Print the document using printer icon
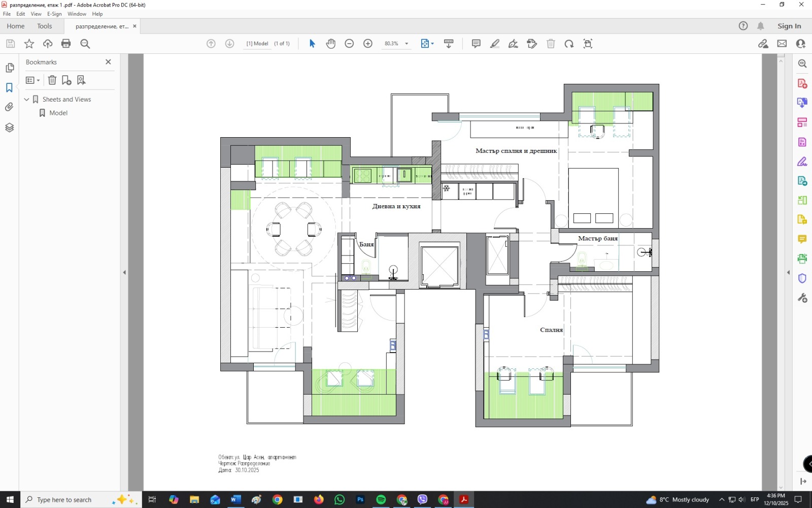The image size is (812, 508). click(x=66, y=44)
